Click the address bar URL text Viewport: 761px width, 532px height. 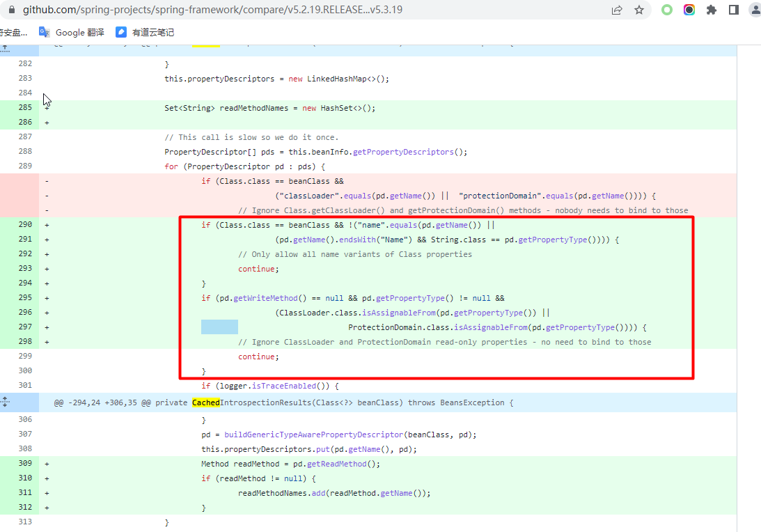click(212, 10)
